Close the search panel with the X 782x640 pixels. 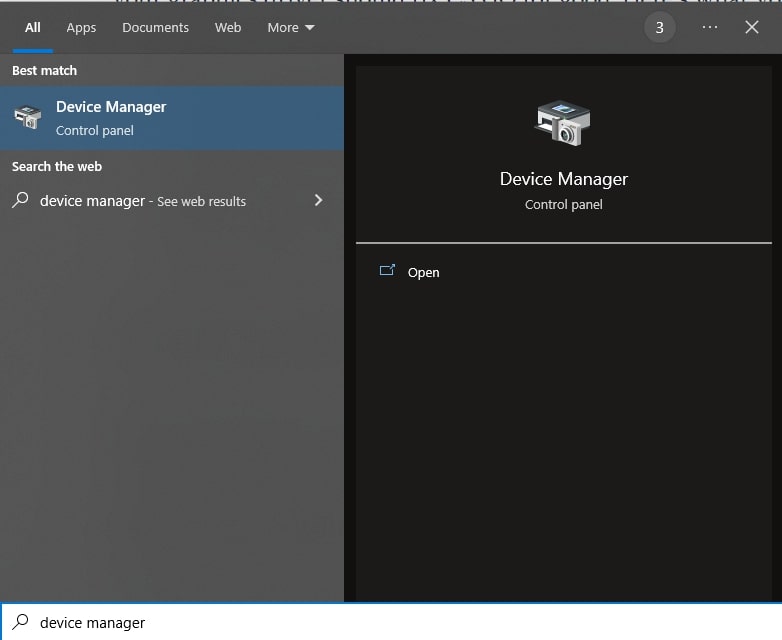pyautogui.click(x=752, y=28)
